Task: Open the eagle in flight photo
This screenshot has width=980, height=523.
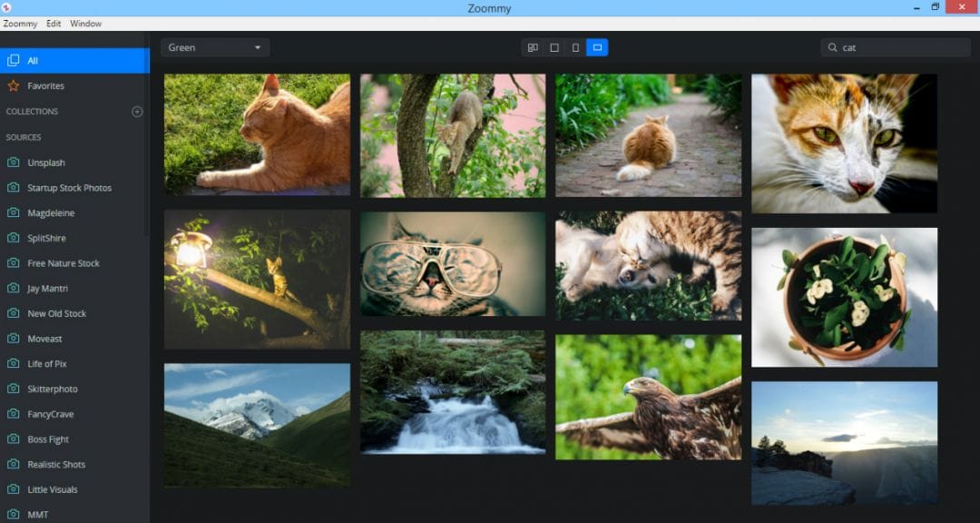Action: tap(648, 398)
